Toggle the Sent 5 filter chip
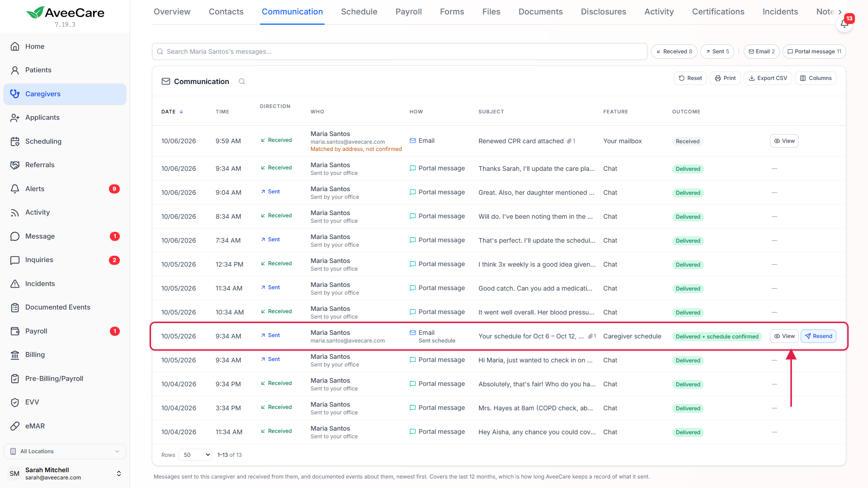Viewport: 868px width, 488px height. click(717, 52)
